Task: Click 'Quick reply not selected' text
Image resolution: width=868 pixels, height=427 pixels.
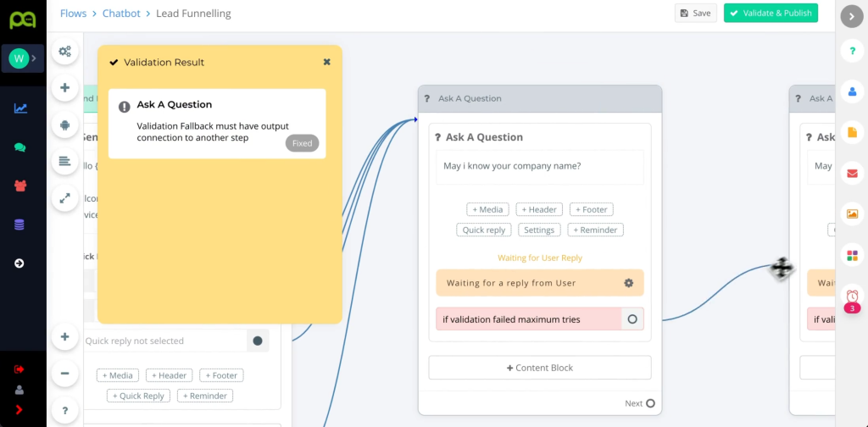Action: click(135, 341)
